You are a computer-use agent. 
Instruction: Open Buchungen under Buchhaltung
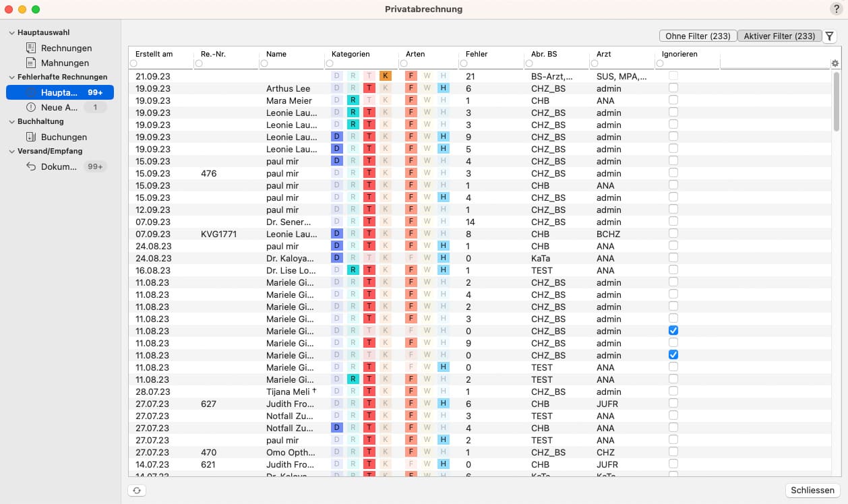(63, 137)
